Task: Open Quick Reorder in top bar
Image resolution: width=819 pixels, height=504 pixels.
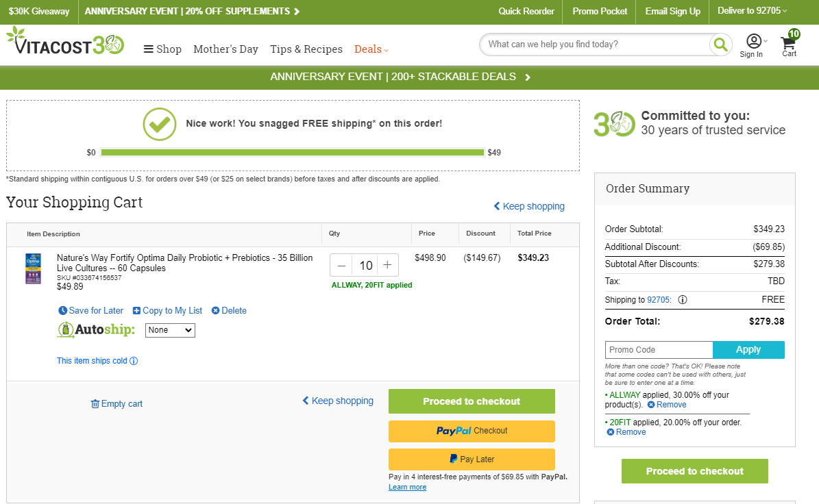Action: point(526,12)
